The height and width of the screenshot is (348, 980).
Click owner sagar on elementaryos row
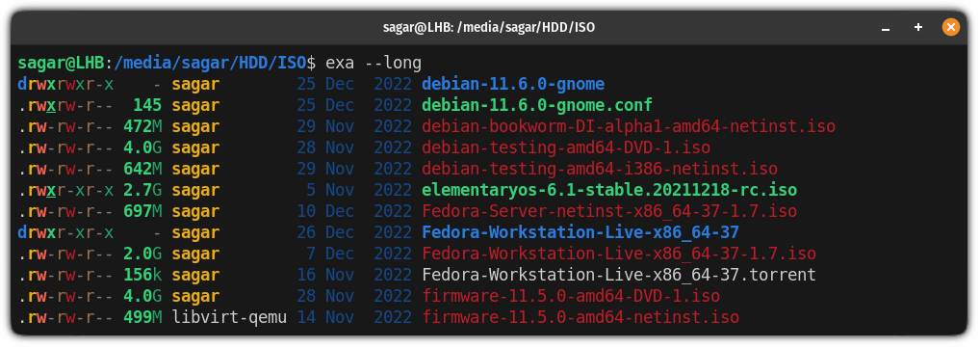pyautogui.click(x=195, y=190)
